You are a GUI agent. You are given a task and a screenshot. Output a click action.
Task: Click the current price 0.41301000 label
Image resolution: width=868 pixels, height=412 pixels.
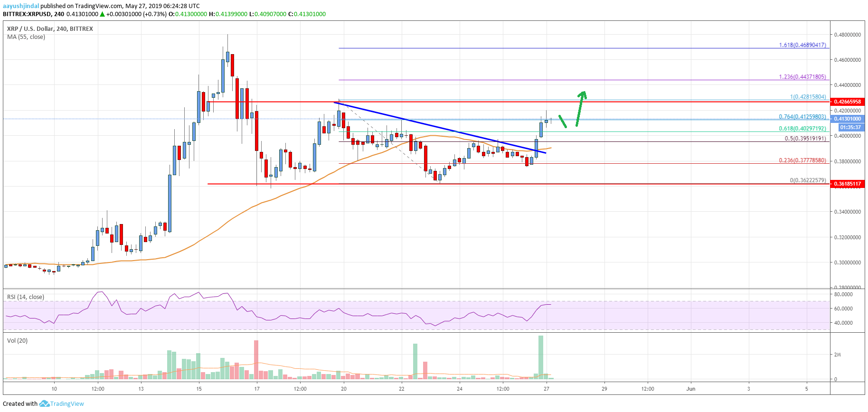(x=847, y=119)
